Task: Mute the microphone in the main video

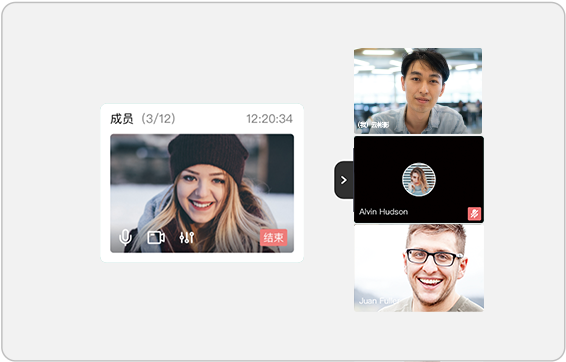Action: pos(125,237)
